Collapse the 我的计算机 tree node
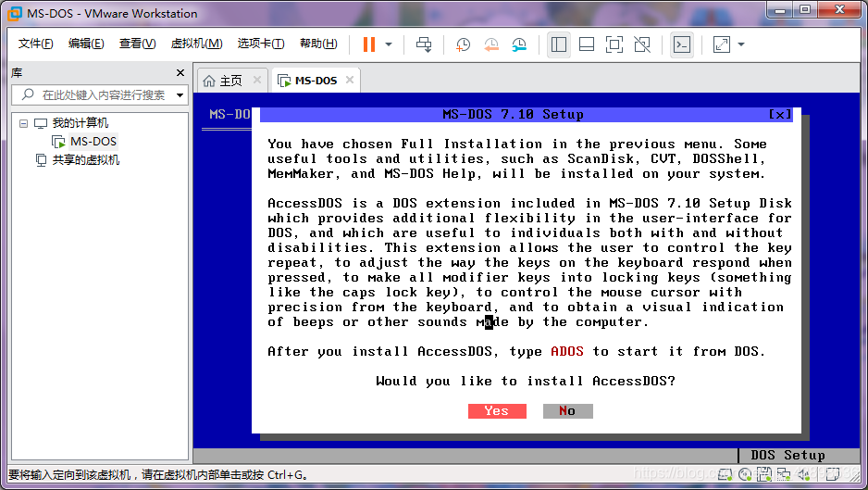Screen dimensions: 868x490 pos(23,123)
